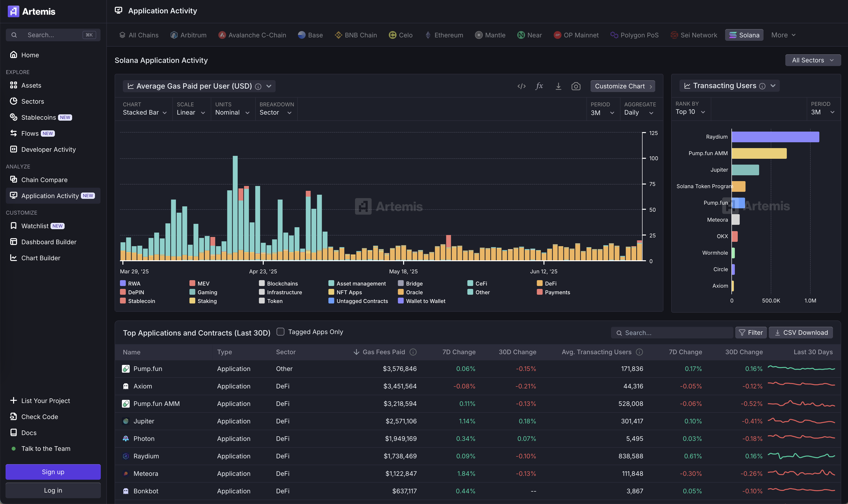Click the sidebar Search field
Image resolution: width=848 pixels, height=504 pixels.
(x=53, y=35)
